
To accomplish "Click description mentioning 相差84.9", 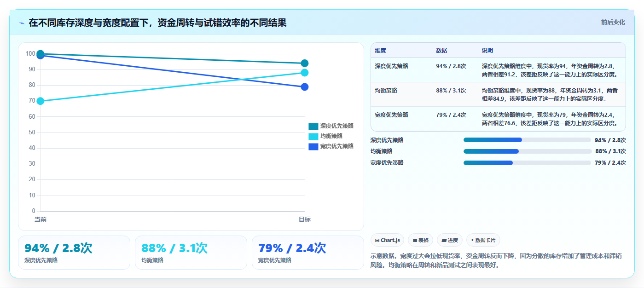I will [x=550, y=94].
